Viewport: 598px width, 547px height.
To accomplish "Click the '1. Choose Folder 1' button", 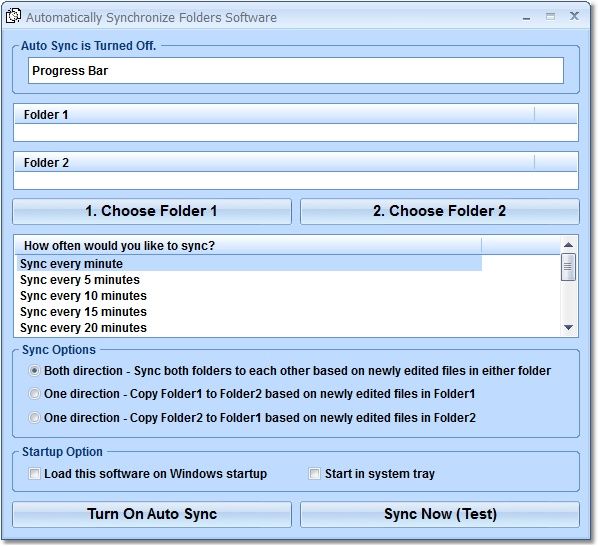I will 152,211.
